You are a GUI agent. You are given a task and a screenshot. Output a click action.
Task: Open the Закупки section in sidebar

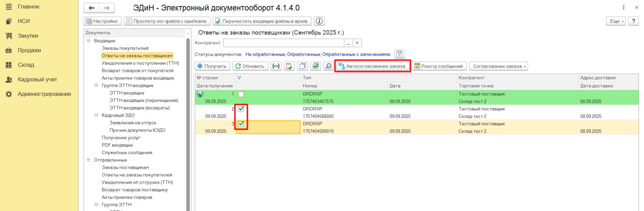coord(28,36)
